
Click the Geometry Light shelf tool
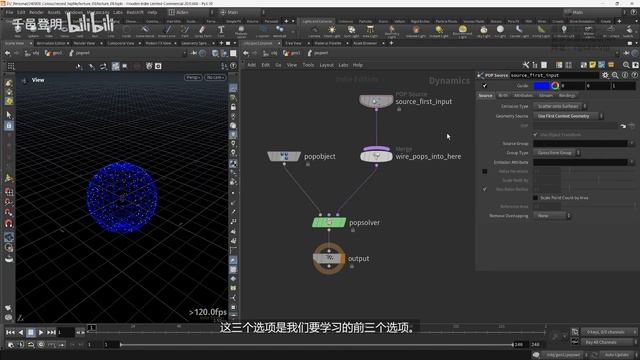tap(391, 31)
